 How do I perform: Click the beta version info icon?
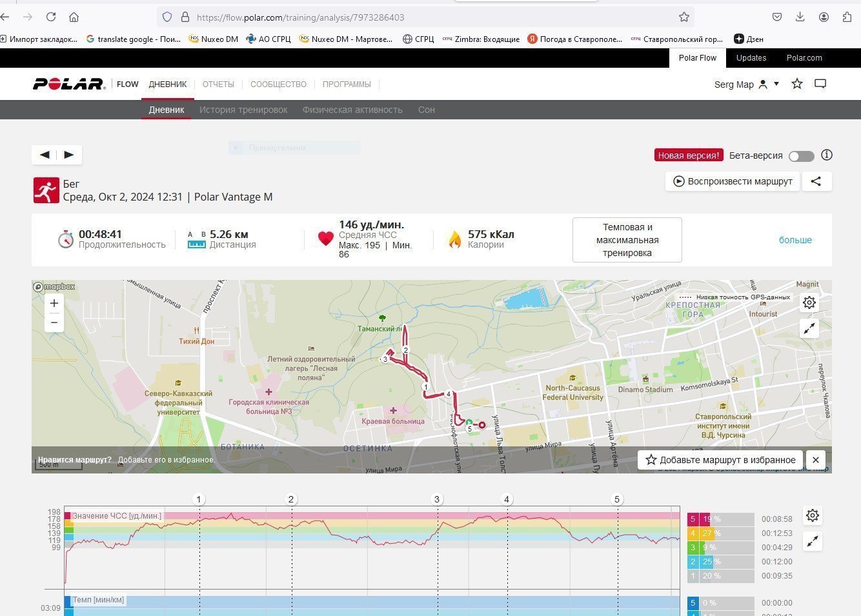click(827, 155)
